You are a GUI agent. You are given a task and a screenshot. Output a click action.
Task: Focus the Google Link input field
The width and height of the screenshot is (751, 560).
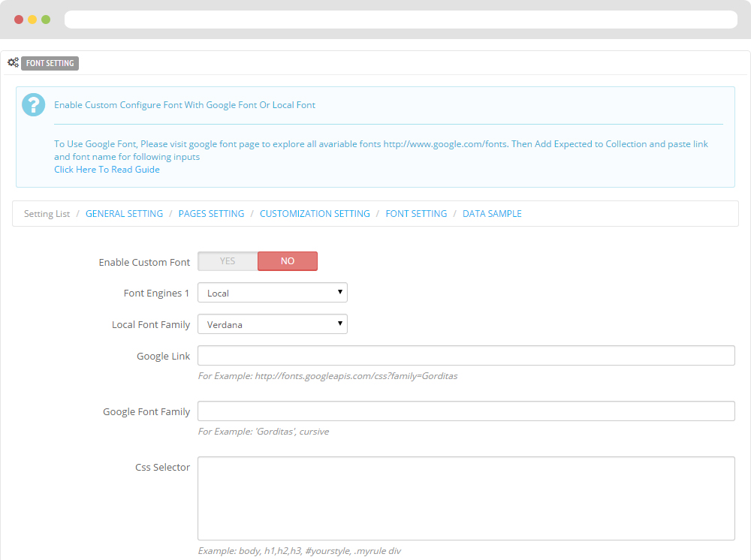pos(466,356)
